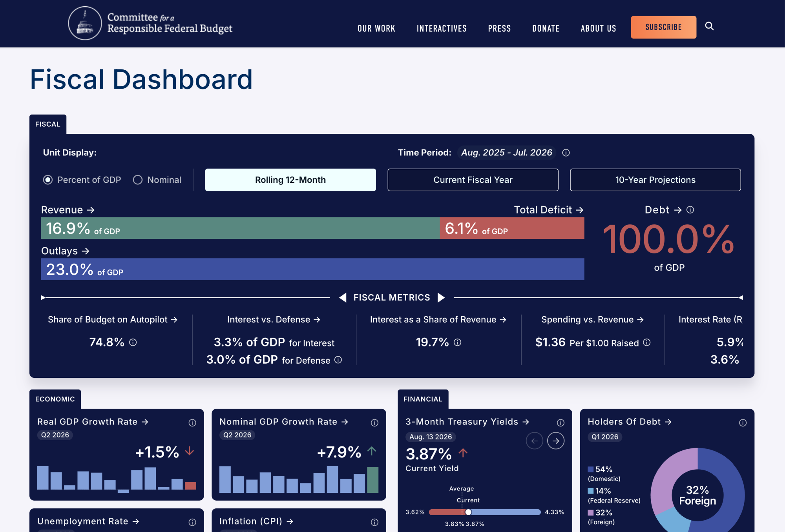The height and width of the screenshot is (532, 785).
Task: Open Holders Of Debt link
Action: pos(630,422)
